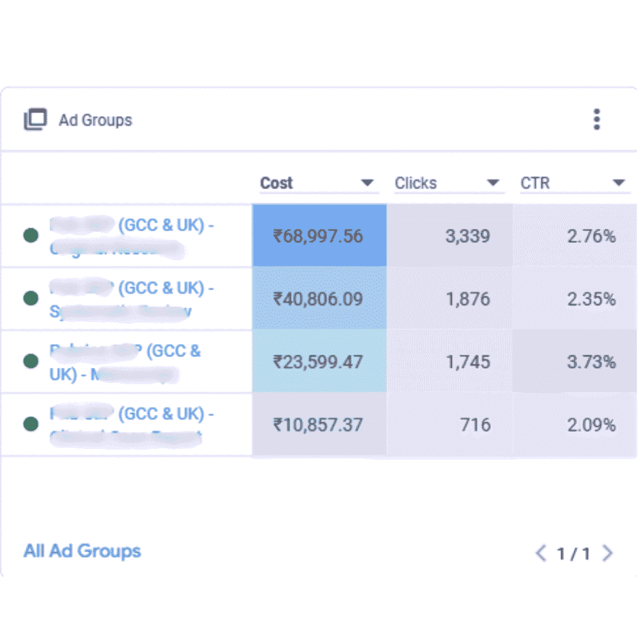Select the dark blue ₹68,997.56 cost cell
Viewport: 644px width, 644px height.
319,236
